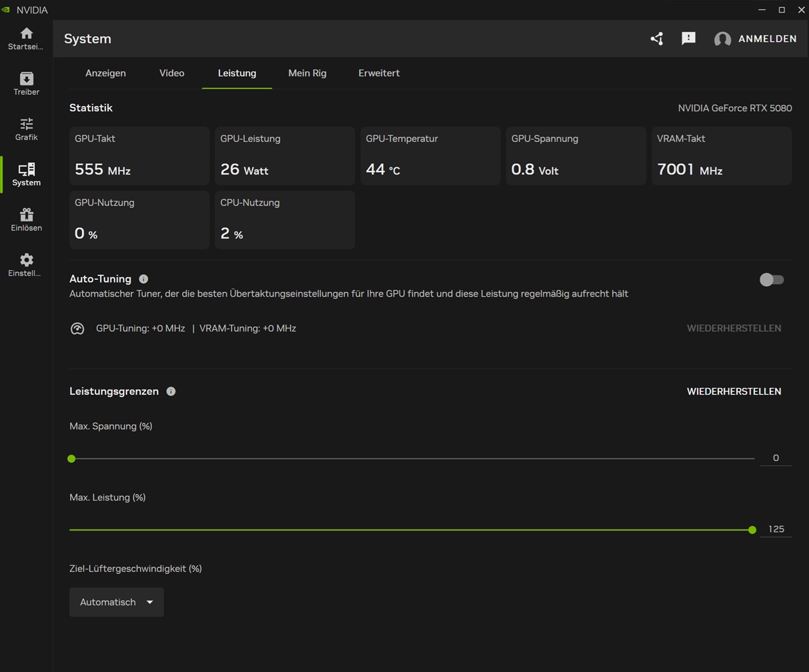Viewport: 809px width, 672px height.
Task: Click the feedback speech-bubble icon
Action: pos(689,39)
